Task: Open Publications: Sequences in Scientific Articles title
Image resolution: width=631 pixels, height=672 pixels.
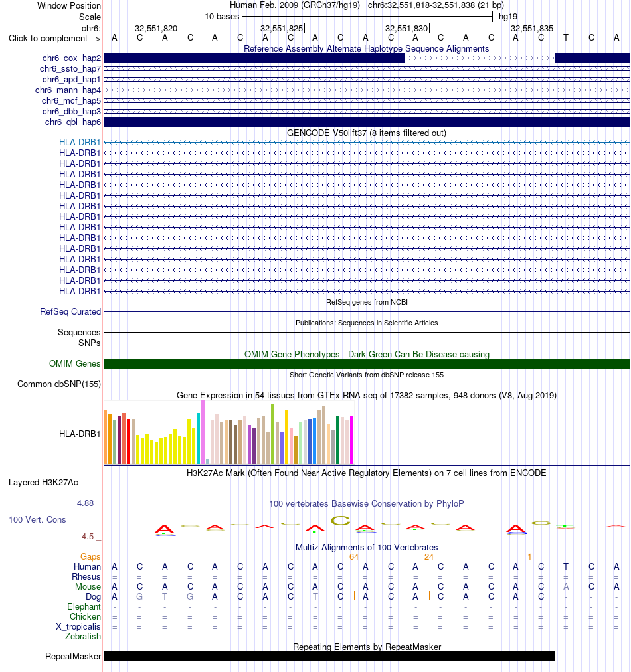Action: (x=367, y=323)
